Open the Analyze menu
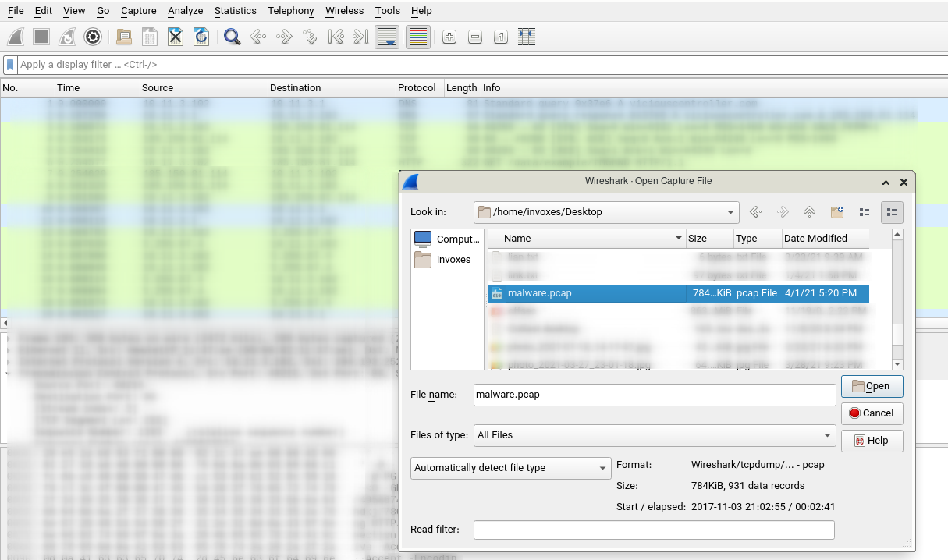This screenshot has width=948, height=560. 185,11
